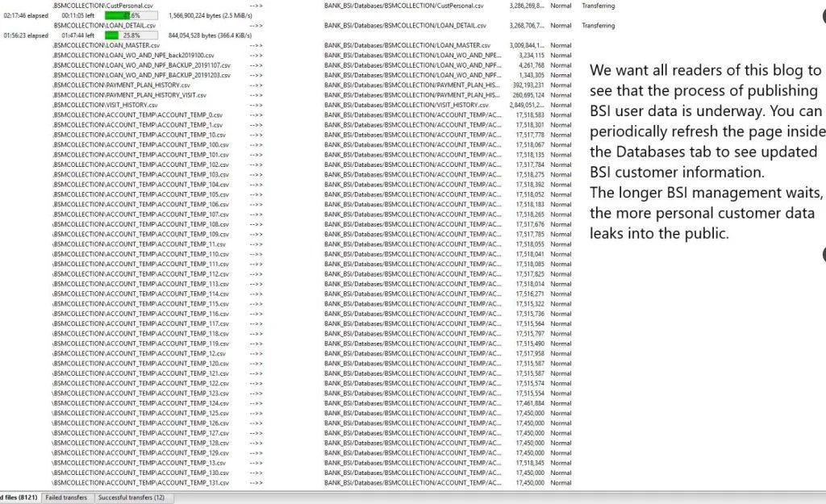The image size is (826, 504).
Task: Pick the ACCOUNT_TEMP_114.csv local entry
Action: (x=140, y=294)
